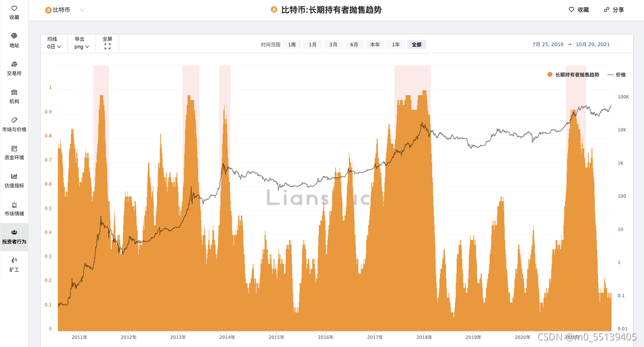The image size is (644, 347).
Task: Open the 资金环境 sidebar section
Action: 14,152
